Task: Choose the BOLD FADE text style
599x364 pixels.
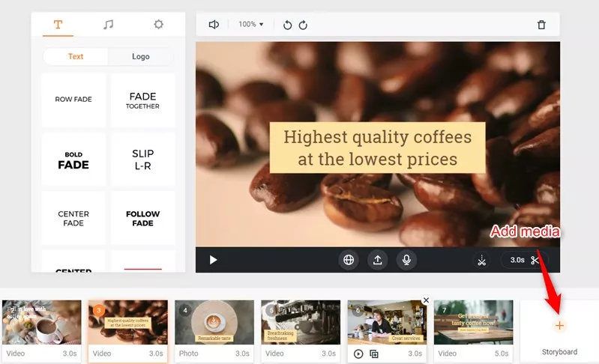Action: 73,160
